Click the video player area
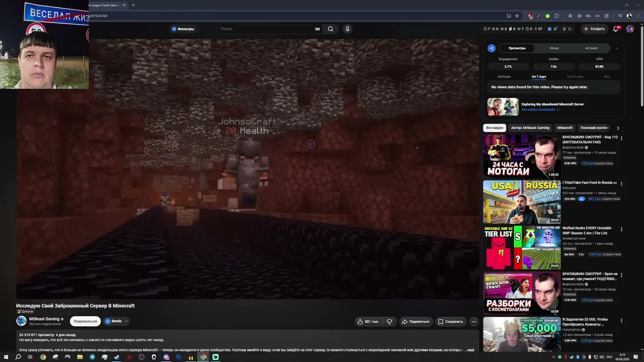644x362 pixels. 248,168
